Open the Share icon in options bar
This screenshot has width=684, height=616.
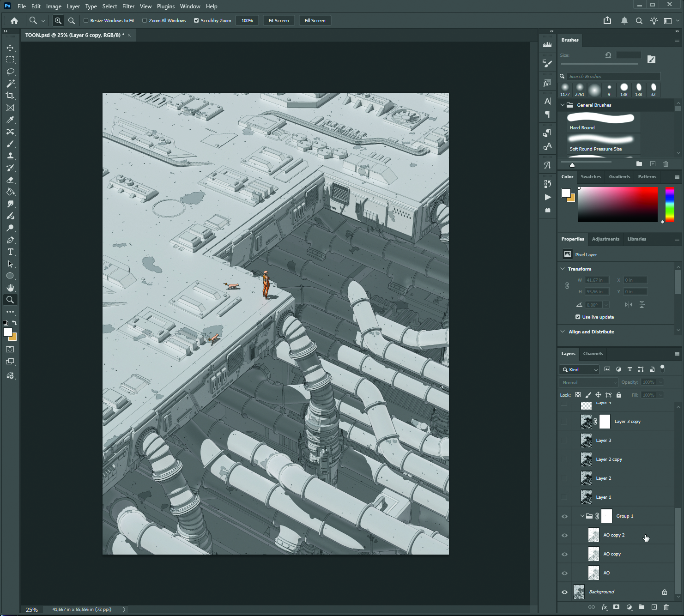[607, 20]
